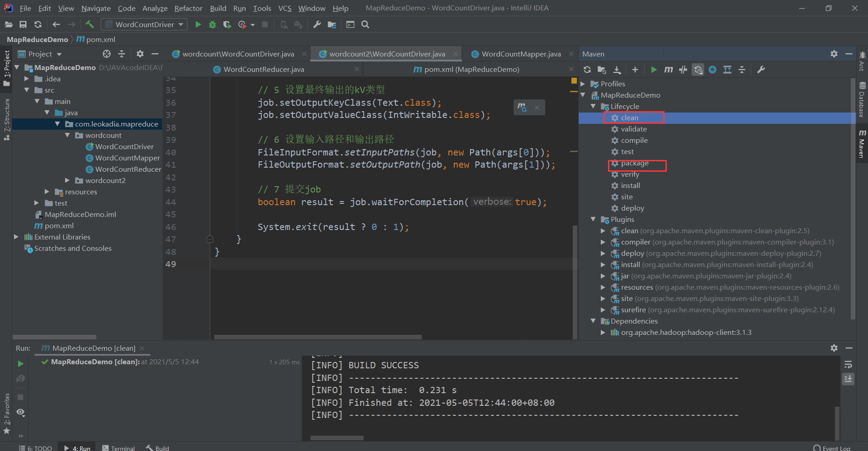Screen dimensions: 868x451
Task: Click scroll to end icon in Run console
Action: click(x=848, y=379)
